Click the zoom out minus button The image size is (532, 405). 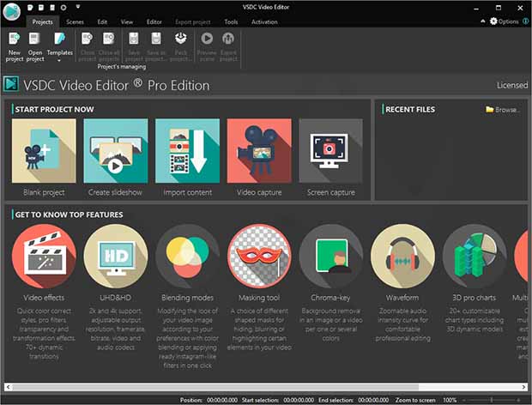464,400
